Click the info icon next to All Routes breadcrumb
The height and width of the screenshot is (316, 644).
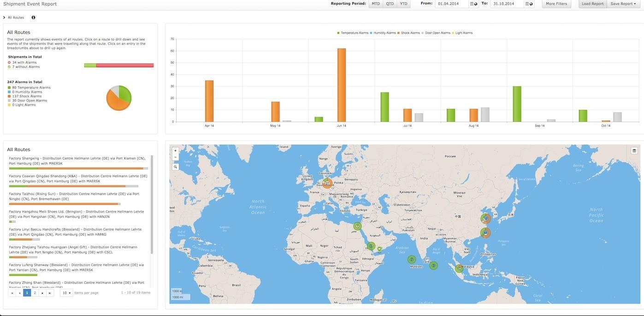32,17
